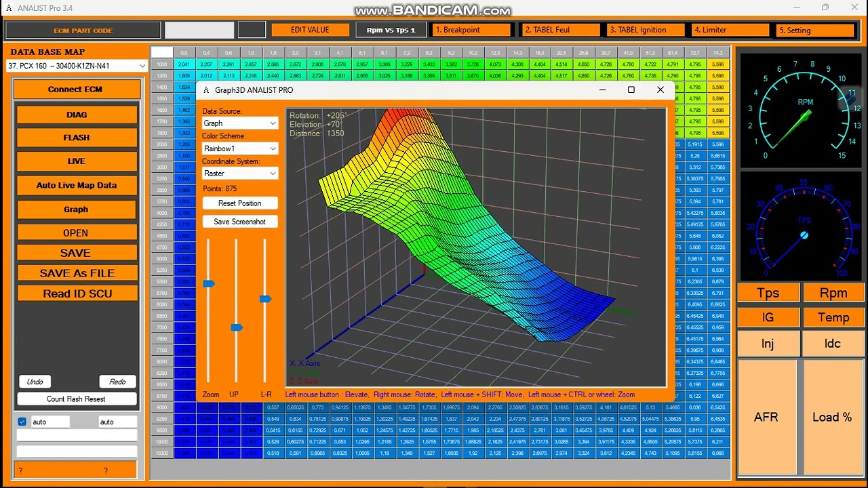Switch to 5. Setting tab
This screenshot has width=868, height=488.
coord(816,30)
